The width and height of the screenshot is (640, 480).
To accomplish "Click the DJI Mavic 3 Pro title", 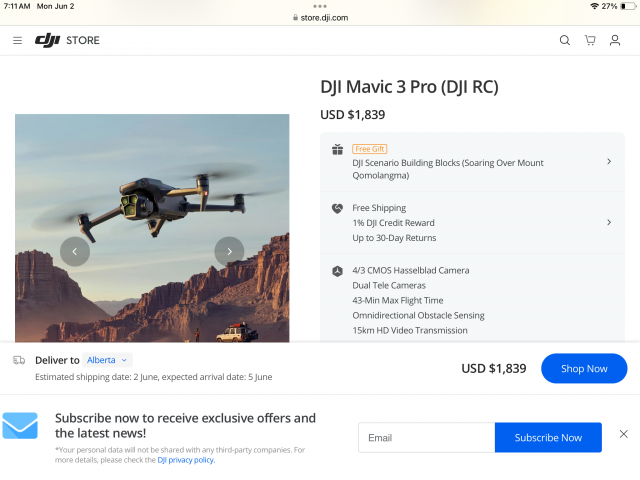I will [409, 87].
